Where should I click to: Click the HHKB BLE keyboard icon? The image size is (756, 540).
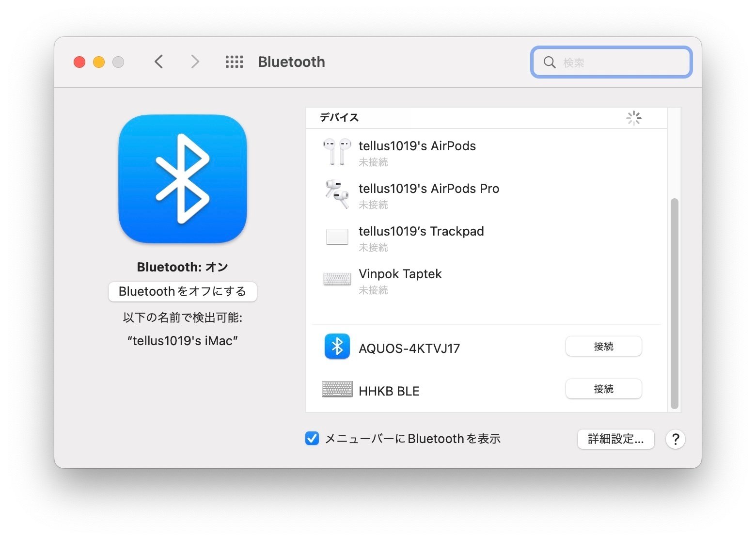pyautogui.click(x=337, y=389)
